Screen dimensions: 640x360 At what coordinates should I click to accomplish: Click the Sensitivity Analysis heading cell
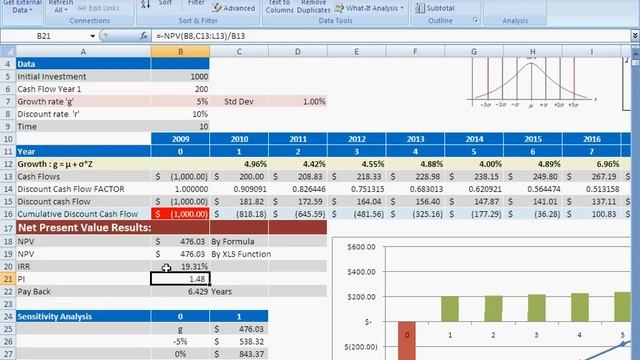83,316
